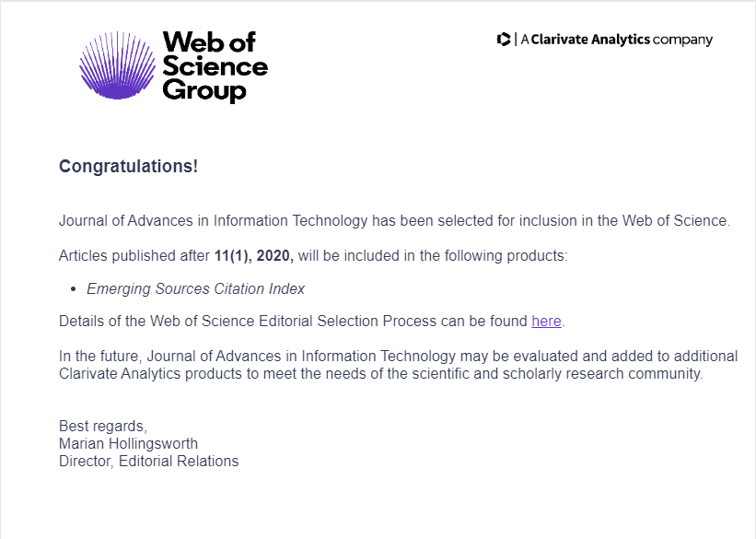756x539 pixels.
Task: Click 'A Clarivate Analytics company' text
Action: [x=617, y=40]
